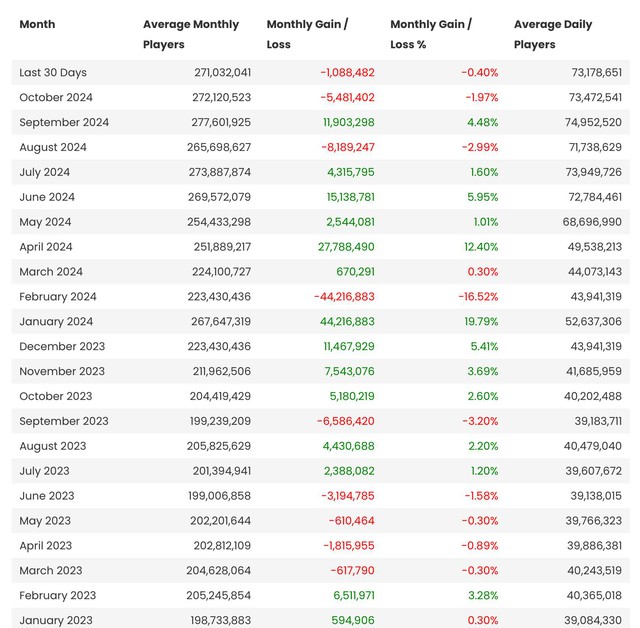
Task: Click the December 2023 month cell
Action: pos(61,346)
